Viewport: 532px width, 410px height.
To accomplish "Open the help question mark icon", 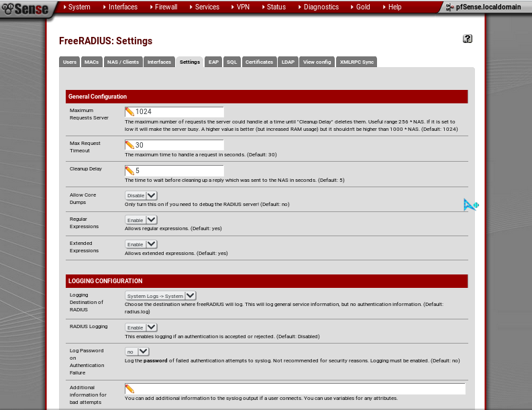I will (467, 39).
